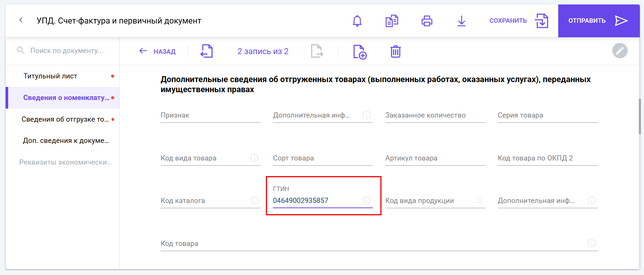The image size is (644, 275).
Task: Print the document via printer icon
Action: coord(427,21)
